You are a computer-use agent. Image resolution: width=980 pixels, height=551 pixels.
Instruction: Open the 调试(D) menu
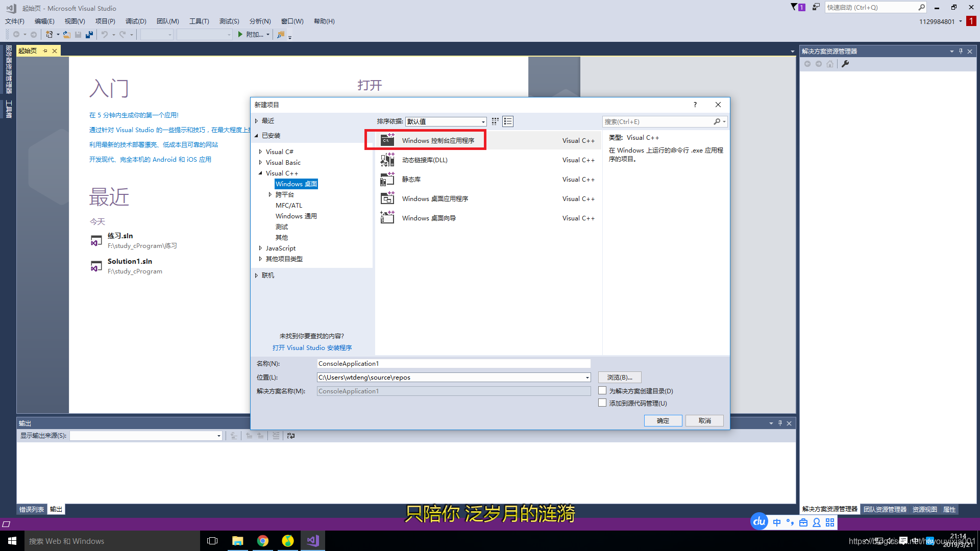[136, 21]
